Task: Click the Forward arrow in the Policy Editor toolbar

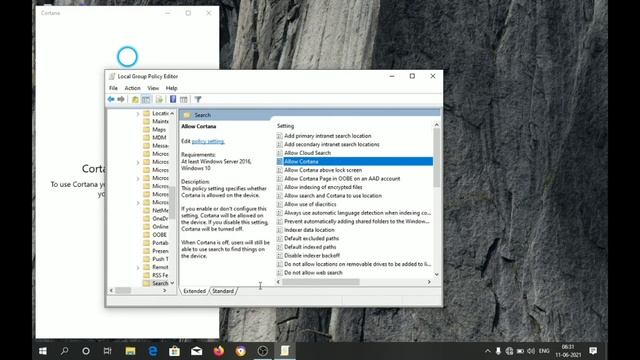Action: click(x=121, y=99)
